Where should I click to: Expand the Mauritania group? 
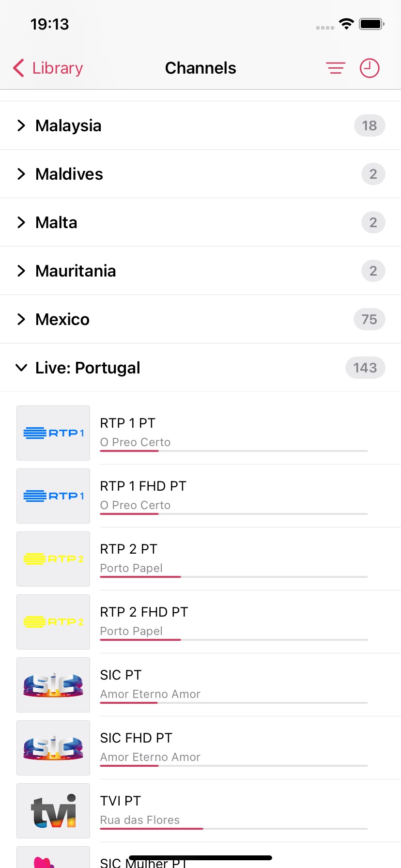pos(76,271)
